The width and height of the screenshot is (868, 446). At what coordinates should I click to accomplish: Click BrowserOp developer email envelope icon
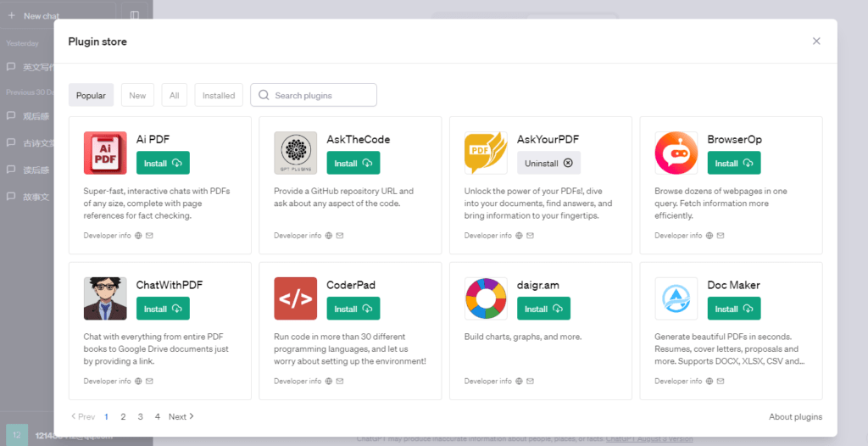coord(721,236)
